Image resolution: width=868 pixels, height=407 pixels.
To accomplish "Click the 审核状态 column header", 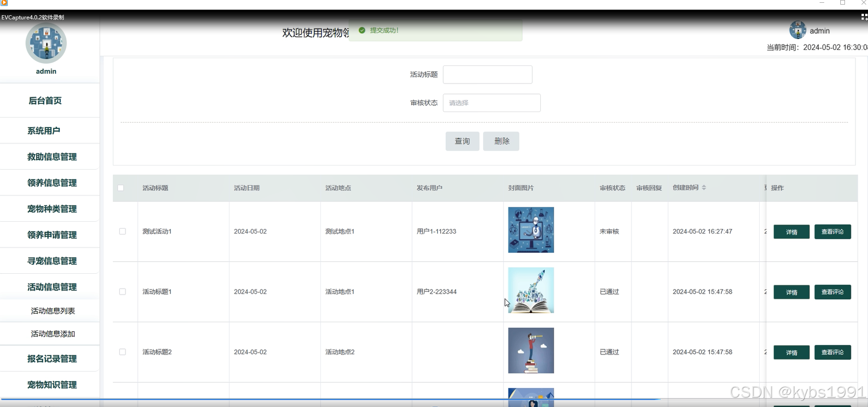I will click(x=612, y=188).
